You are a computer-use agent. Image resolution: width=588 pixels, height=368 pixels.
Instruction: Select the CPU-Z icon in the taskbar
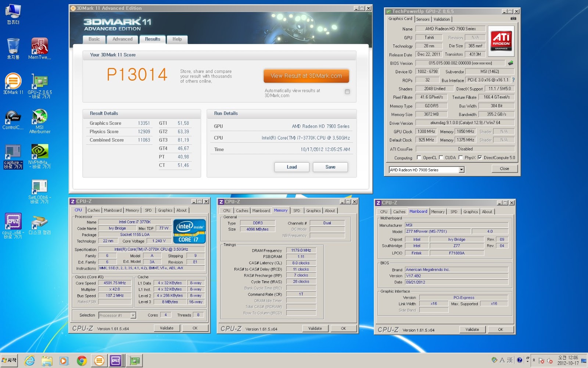click(x=115, y=361)
